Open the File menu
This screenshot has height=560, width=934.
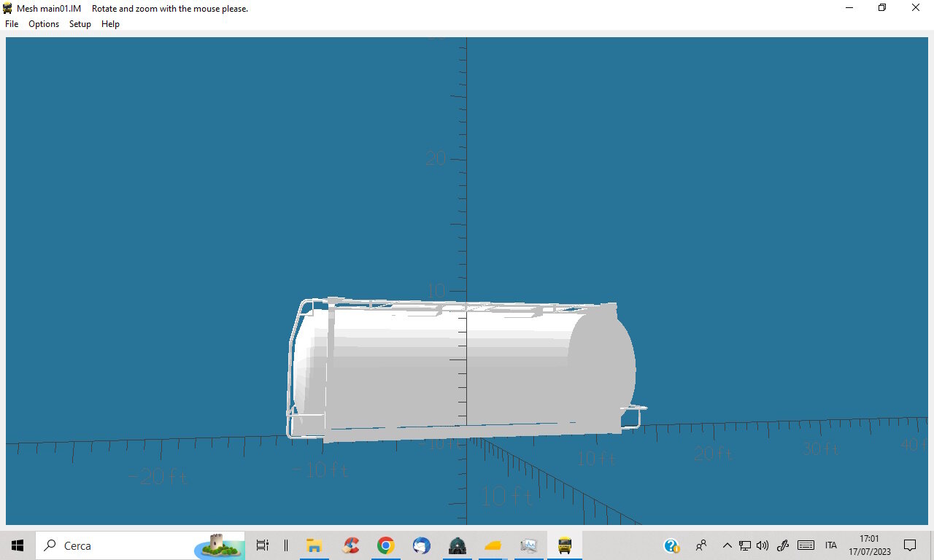12,24
